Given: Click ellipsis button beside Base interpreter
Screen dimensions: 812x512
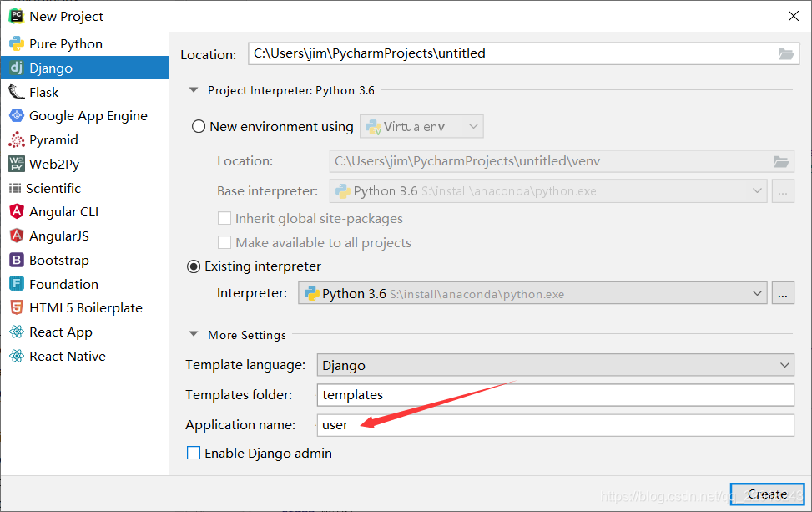Looking at the screenshot, I should coord(783,190).
